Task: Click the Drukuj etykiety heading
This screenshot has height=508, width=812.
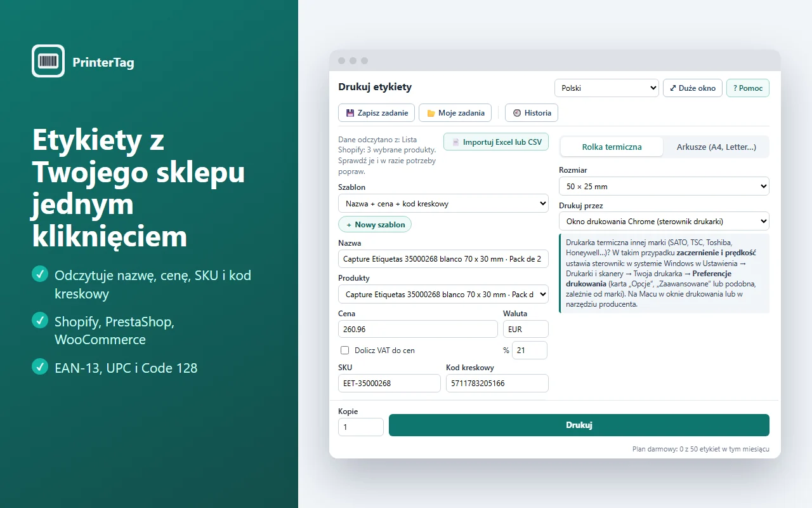Action: [375, 87]
